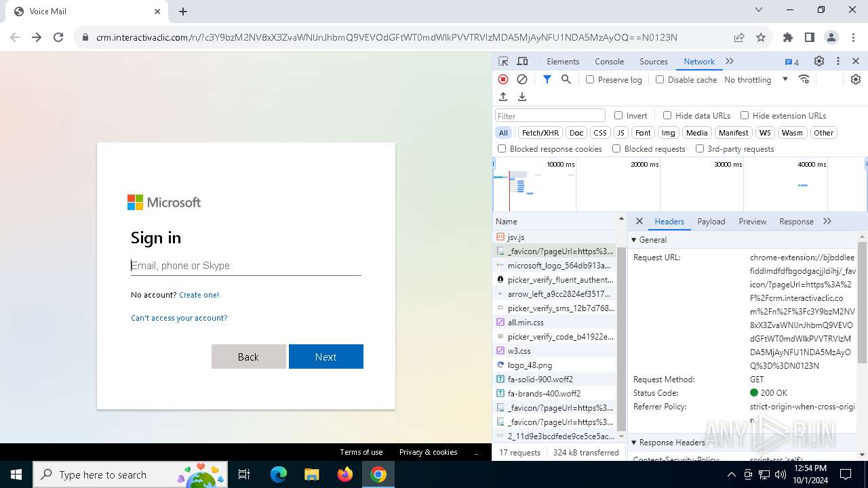Open network search magnifier icon
This screenshot has height=488, width=868.
pyautogui.click(x=566, y=79)
